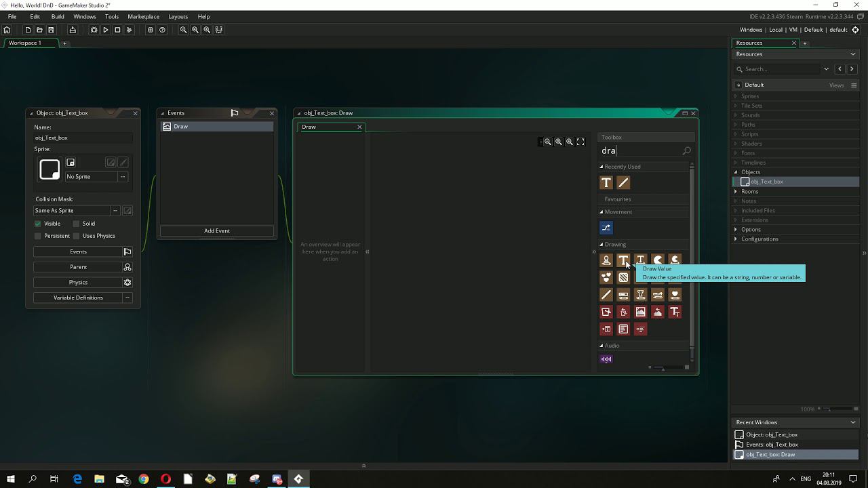868x488 pixels.
Task: Select the three-hearts Draw Instance Lives icon
Action: click(606, 277)
